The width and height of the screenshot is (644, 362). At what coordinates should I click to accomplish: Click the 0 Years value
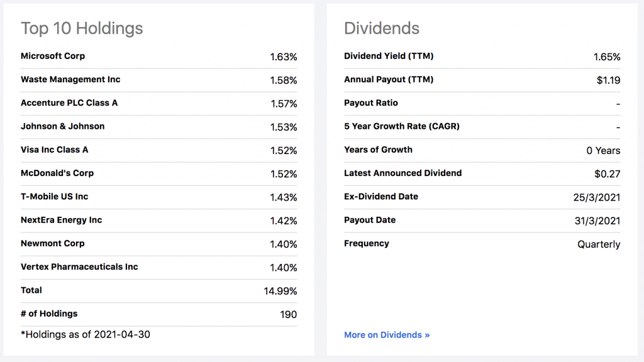point(603,151)
